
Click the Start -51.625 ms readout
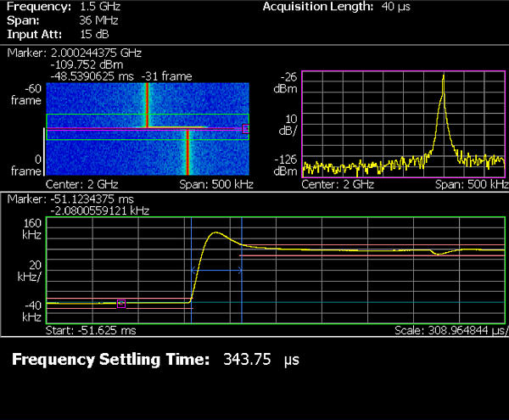coord(92,330)
